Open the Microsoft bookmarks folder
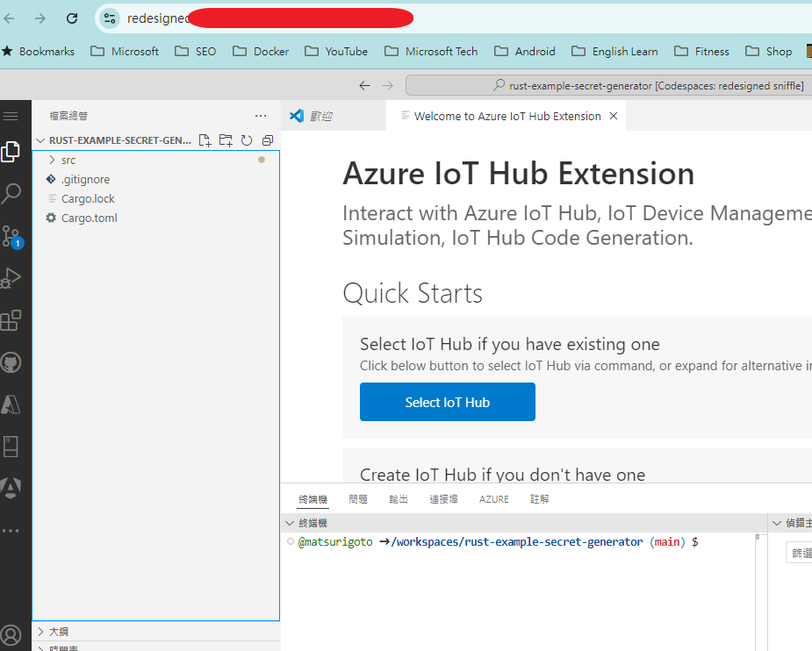812x651 pixels. tap(125, 51)
